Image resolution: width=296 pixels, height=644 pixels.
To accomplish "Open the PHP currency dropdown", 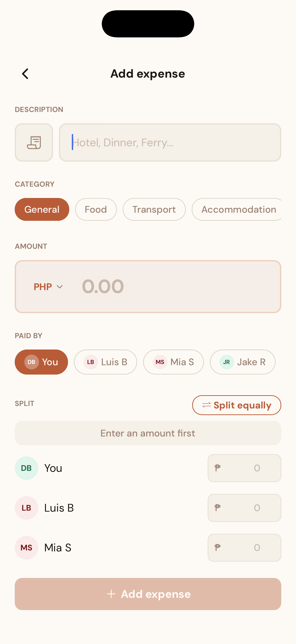I will [x=48, y=287].
